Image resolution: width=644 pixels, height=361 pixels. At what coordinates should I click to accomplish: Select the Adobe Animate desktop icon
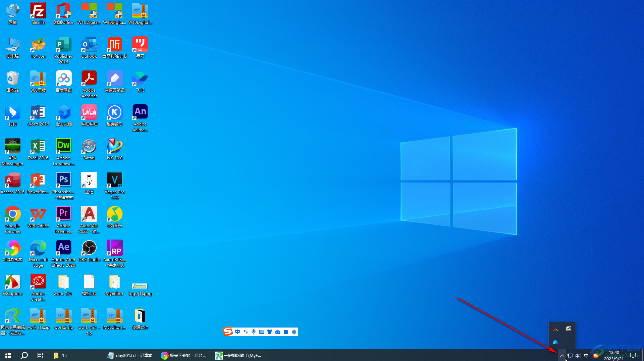(140, 118)
